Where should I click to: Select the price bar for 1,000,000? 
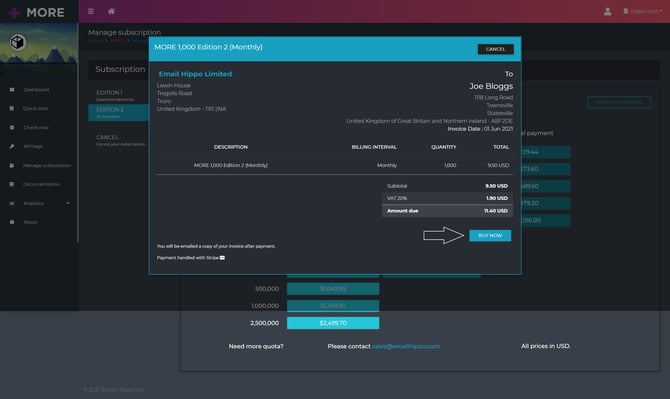coord(333,306)
